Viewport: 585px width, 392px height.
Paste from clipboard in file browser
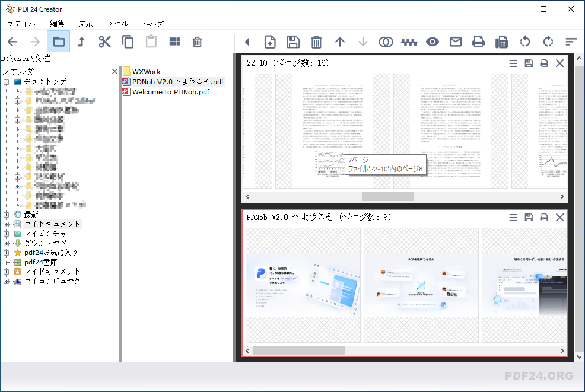point(151,42)
